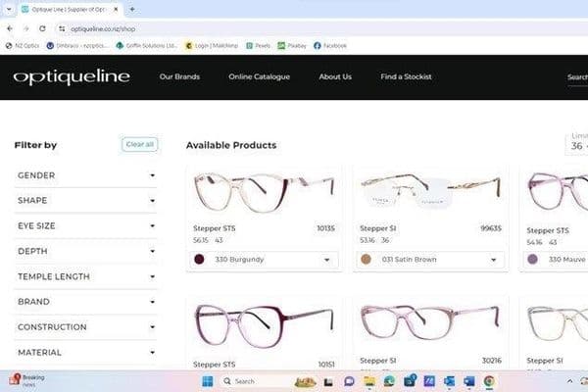Click the site Search field in the header
Viewport: 588px width, 392px height.
coord(577,77)
